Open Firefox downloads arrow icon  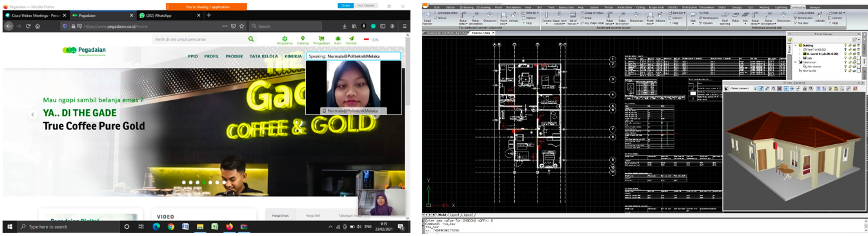(345, 27)
